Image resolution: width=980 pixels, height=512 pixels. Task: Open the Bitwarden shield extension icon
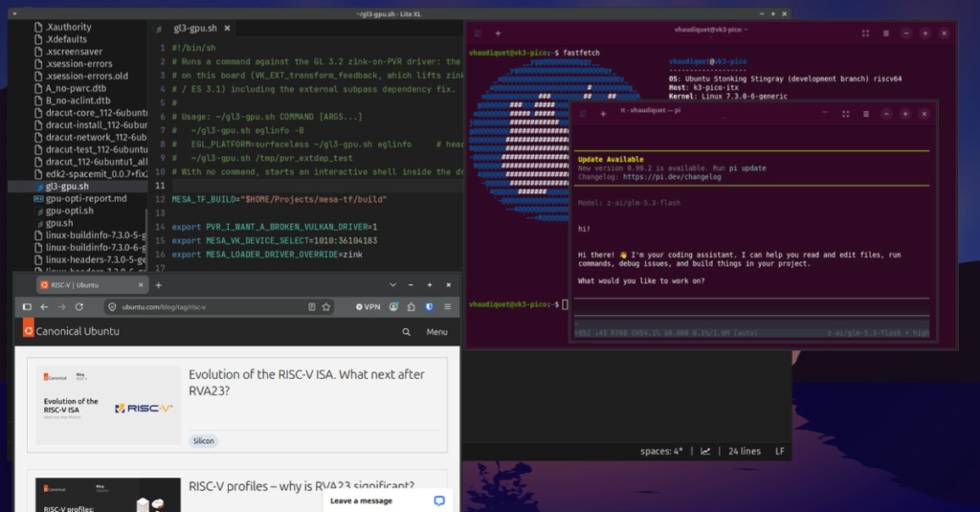[x=430, y=307]
